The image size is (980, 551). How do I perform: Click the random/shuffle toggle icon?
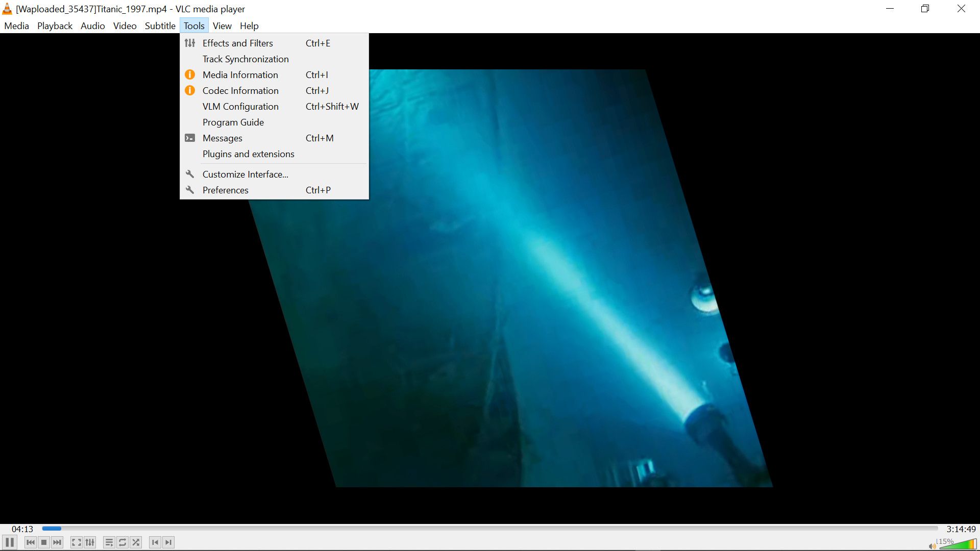click(x=135, y=542)
